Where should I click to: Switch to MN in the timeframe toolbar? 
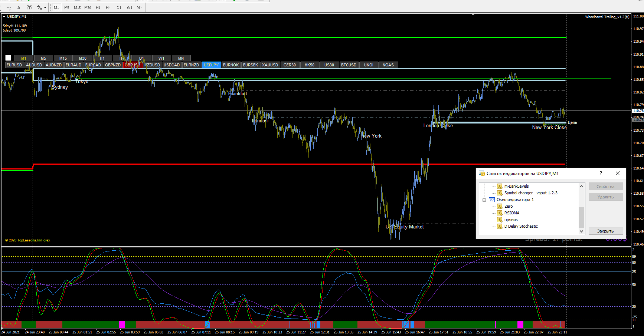[x=140, y=7]
